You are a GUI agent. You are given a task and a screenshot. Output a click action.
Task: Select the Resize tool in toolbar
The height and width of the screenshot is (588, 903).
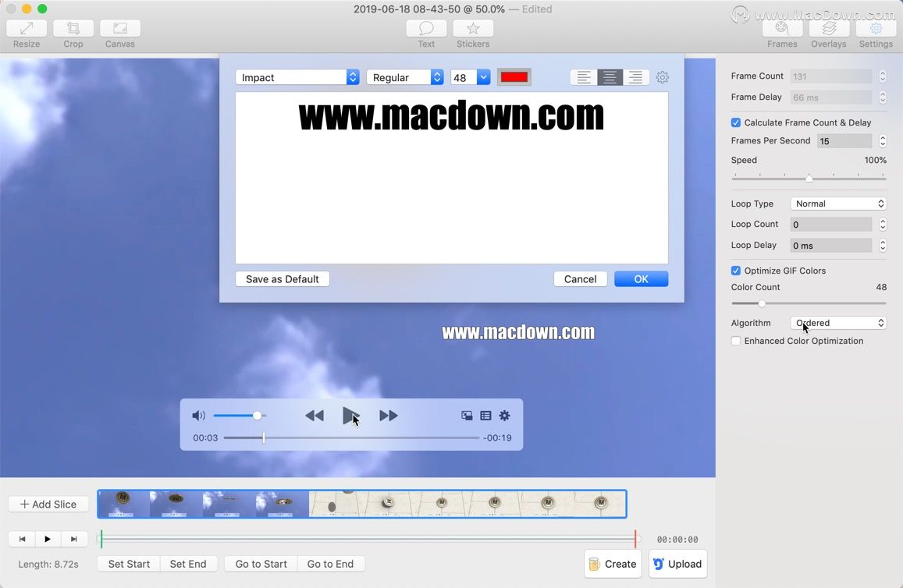[27, 29]
